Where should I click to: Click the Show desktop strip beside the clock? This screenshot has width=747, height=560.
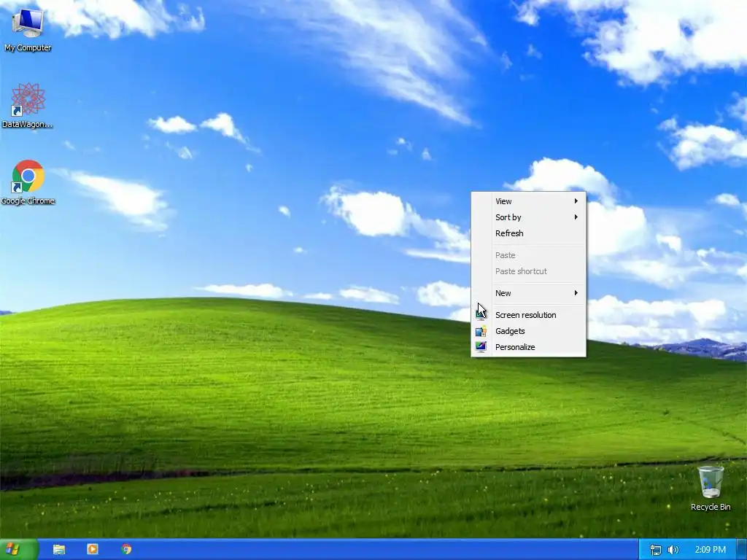coord(741,550)
